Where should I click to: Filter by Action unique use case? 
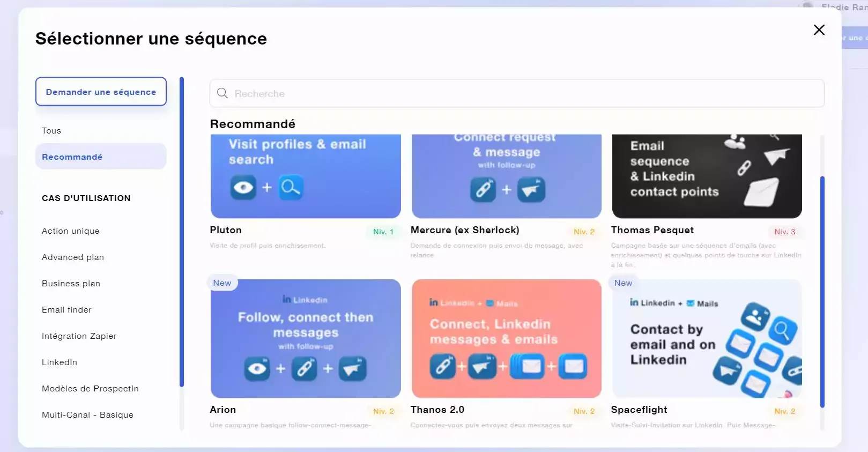(71, 231)
